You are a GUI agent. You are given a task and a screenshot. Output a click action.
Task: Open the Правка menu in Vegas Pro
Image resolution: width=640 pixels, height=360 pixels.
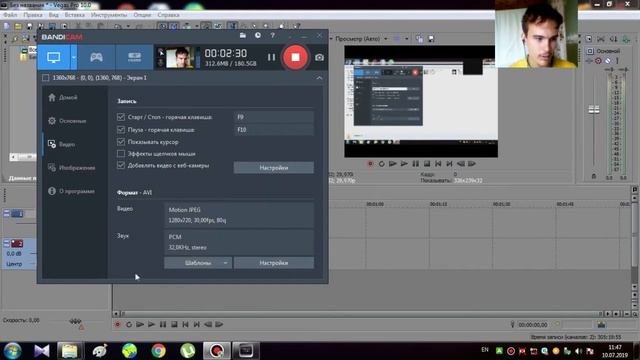tap(33, 15)
